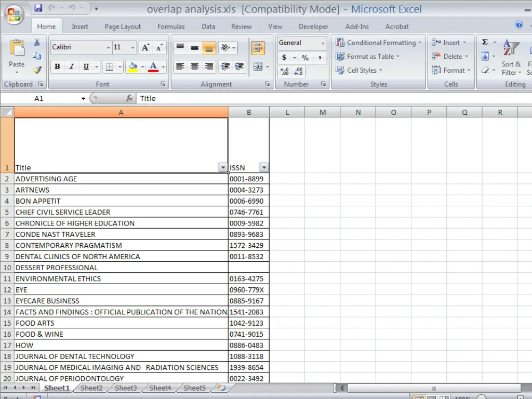Open Conditional Formatting menu
The height and width of the screenshot is (399, 532).
pyautogui.click(x=378, y=43)
